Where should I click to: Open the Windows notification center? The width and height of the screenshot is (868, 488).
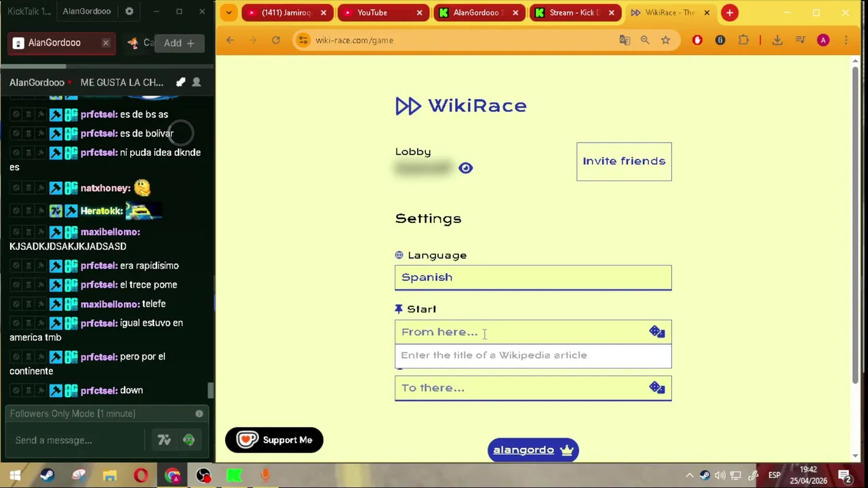pos(845,476)
